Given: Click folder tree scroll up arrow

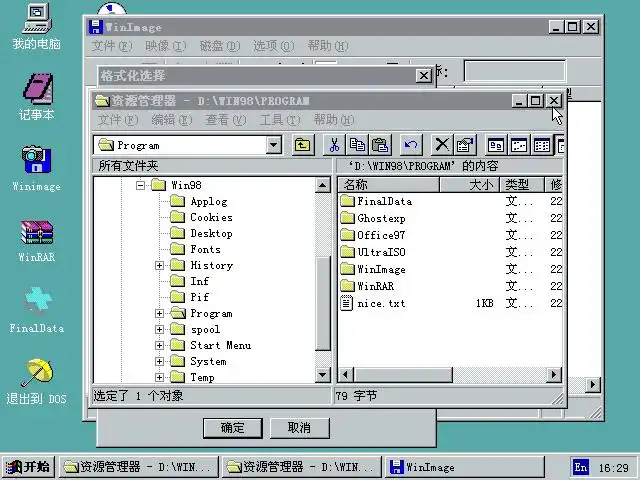Looking at the screenshot, I should tap(323, 185).
